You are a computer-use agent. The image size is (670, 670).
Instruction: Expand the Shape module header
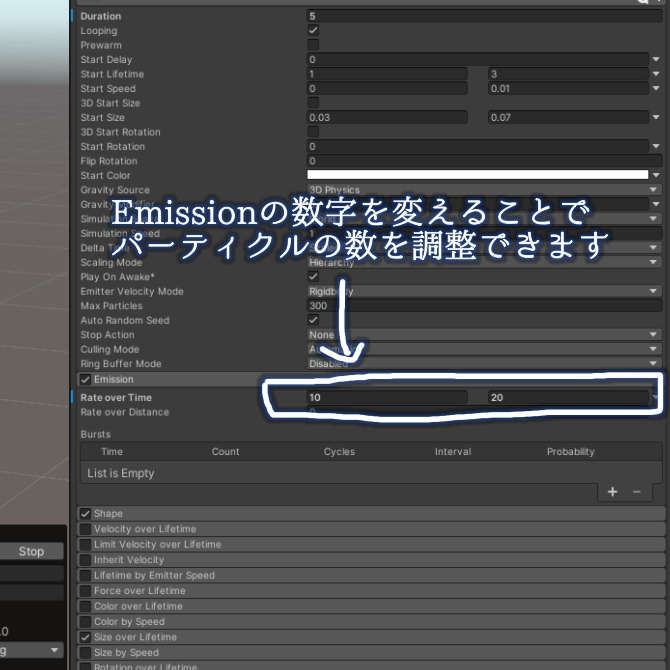point(371,514)
